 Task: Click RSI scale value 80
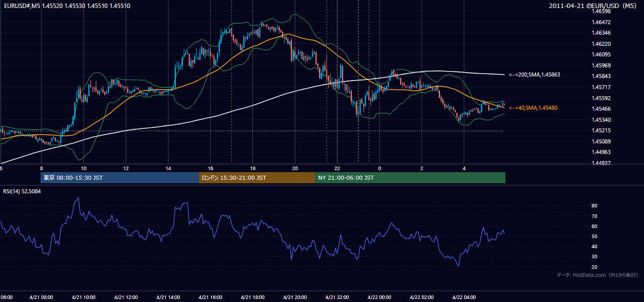[x=595, y=206]
